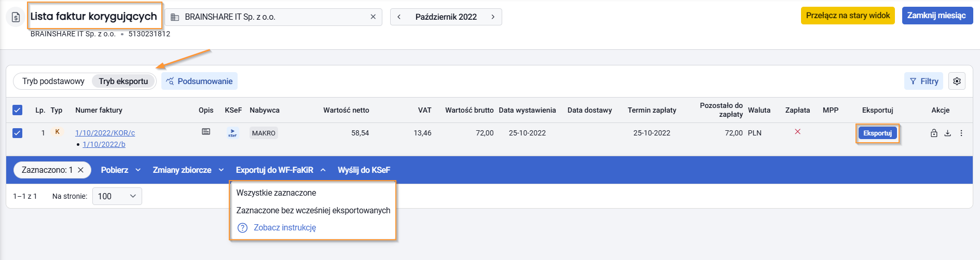Download invoice using the row download icon
Viewport: 980px width, 260px height.
tap(947, 133)
